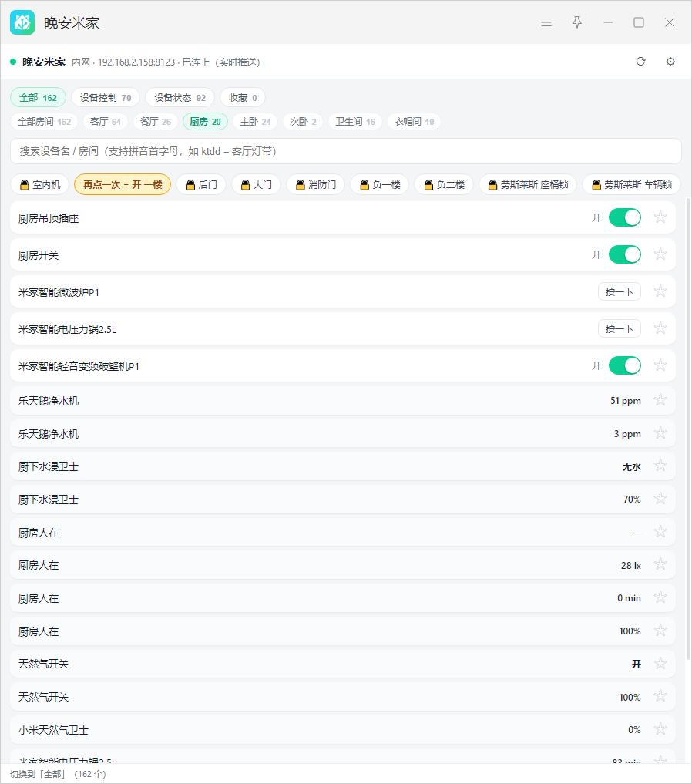Image resolution: width=692 pixels, height=784 pixels.
Task: Star the 厨房开关 row as favorite
Action: pyautogui.click(x=660, y=254)
